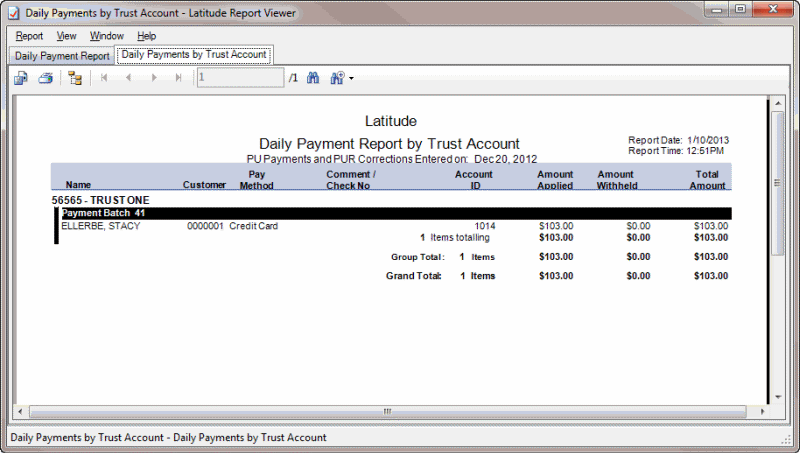800x453 pixels.
Task: Click the status bar resize grip
Action: coord(786,440)
